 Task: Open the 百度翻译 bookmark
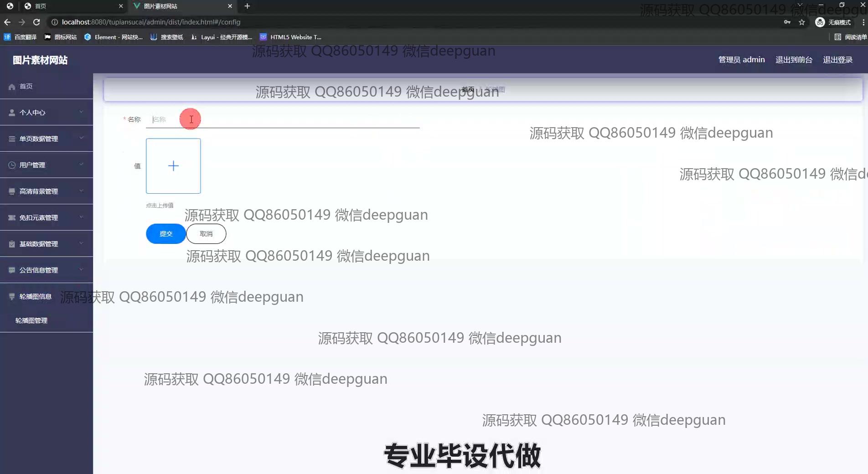(20, 37)
